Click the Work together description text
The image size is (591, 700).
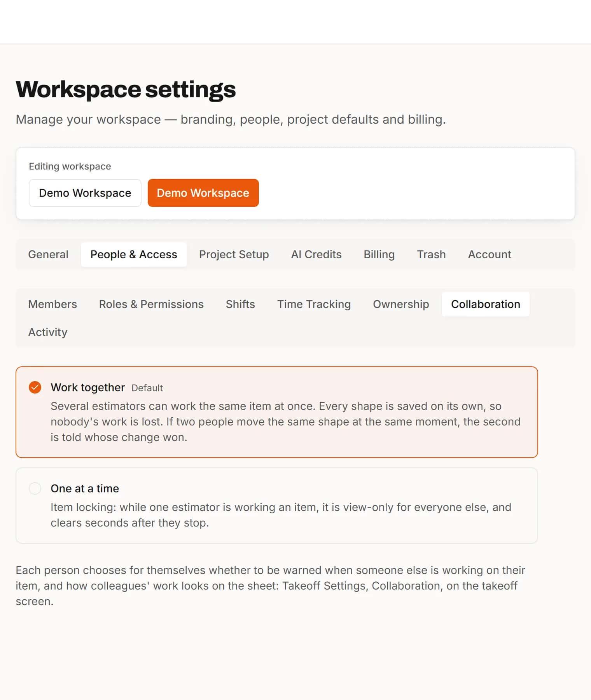[286, 422]
